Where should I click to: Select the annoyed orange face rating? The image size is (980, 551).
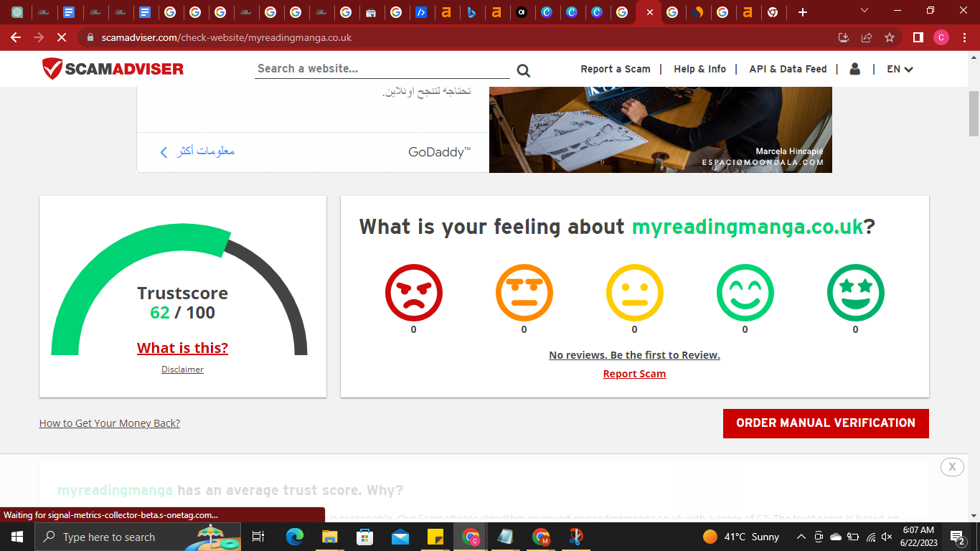click(x=524, y=293)
